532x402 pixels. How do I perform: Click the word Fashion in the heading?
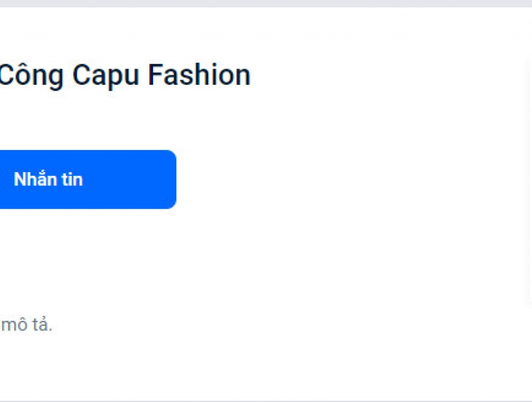199,75
